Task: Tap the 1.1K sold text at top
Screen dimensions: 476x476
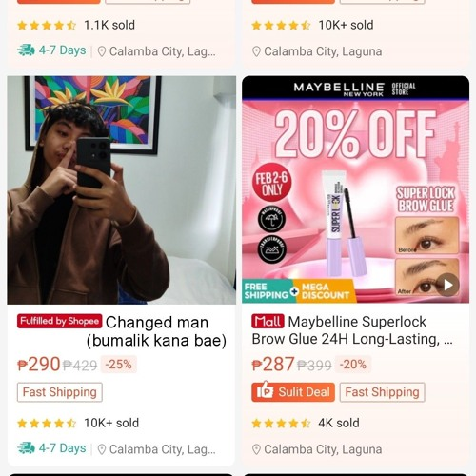Action: [109, 25]
